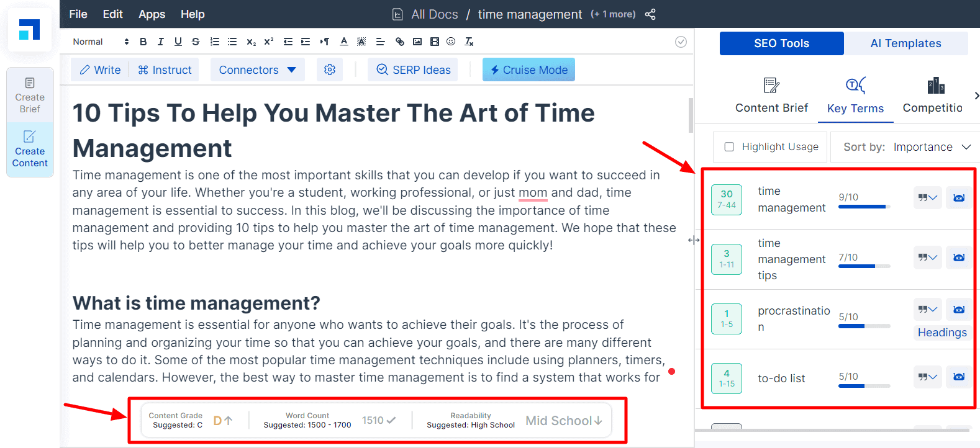Toggle italic formatting
This screenshot has width=980, height=448.
[x=161, y=42]
